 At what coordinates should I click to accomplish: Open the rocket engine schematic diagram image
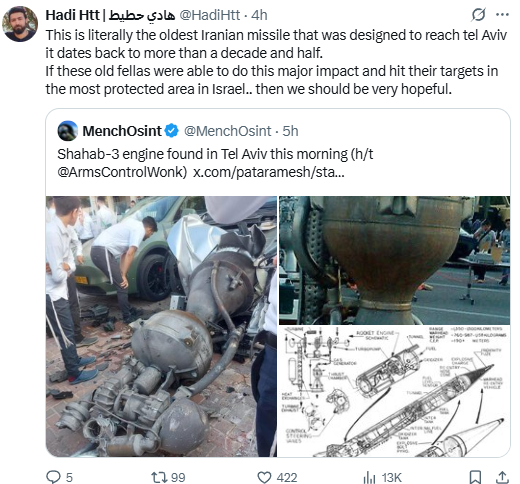(x=394, y=391)
